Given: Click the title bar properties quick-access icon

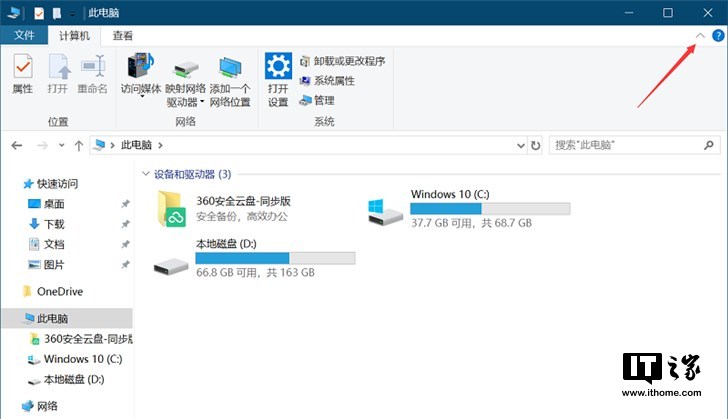Looking at the screenshot, I should coord(39,13).
